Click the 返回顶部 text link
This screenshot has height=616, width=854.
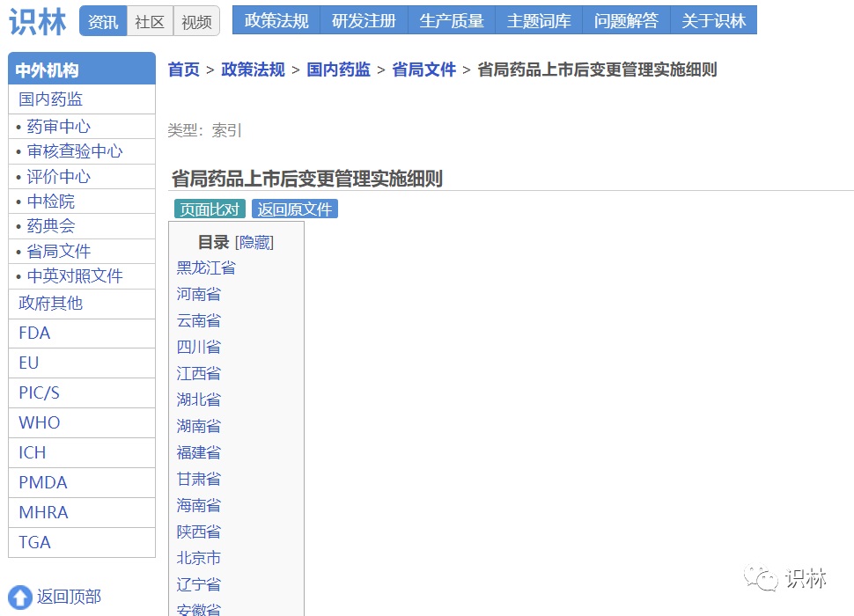70,597
